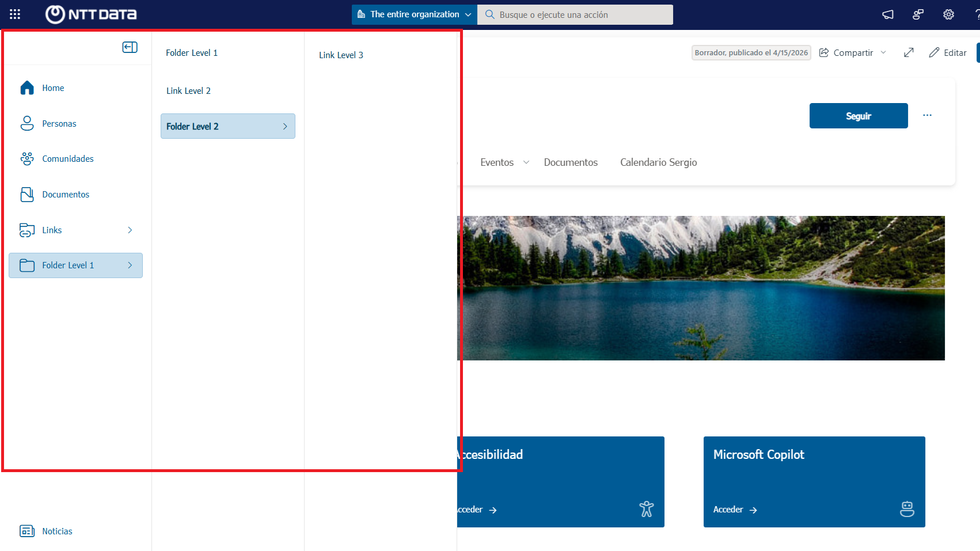Image resolution: width=980 pixels, height=551 pixels.
Task: Click the Compartir share icon
Action: point(824,53)
